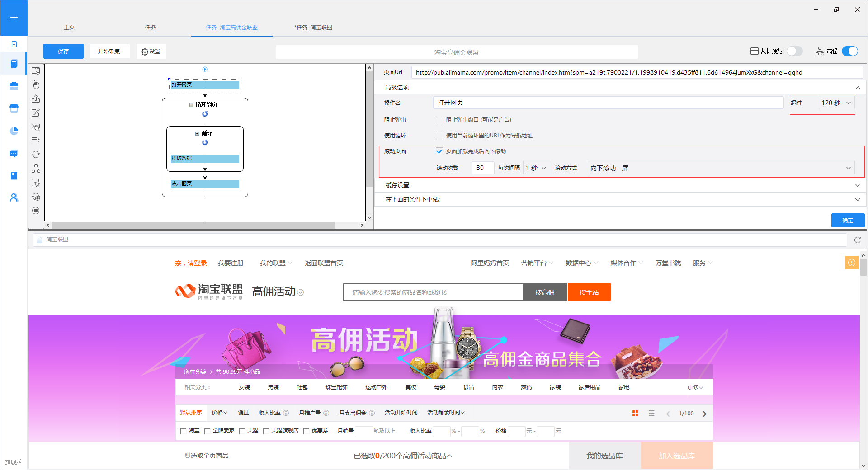The height and width of the screenshot is (470, 868).
Task: Click the 搜高佣 search button
Action: point(545,292)
